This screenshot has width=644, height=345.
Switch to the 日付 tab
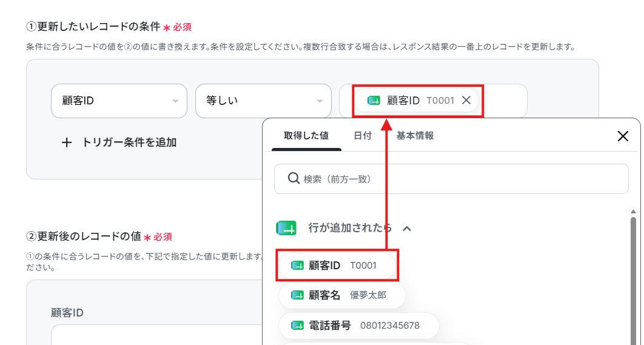(x=363, y=136)
